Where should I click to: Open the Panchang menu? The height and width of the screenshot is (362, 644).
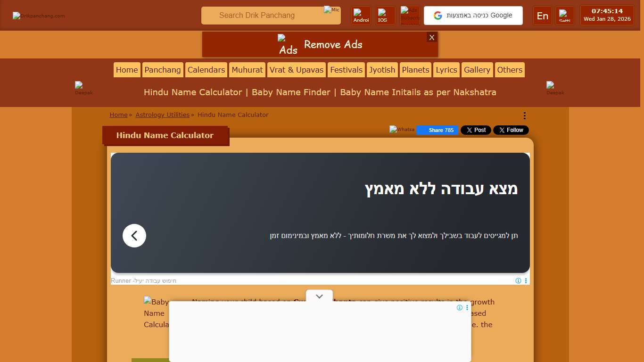coord(163,70)
